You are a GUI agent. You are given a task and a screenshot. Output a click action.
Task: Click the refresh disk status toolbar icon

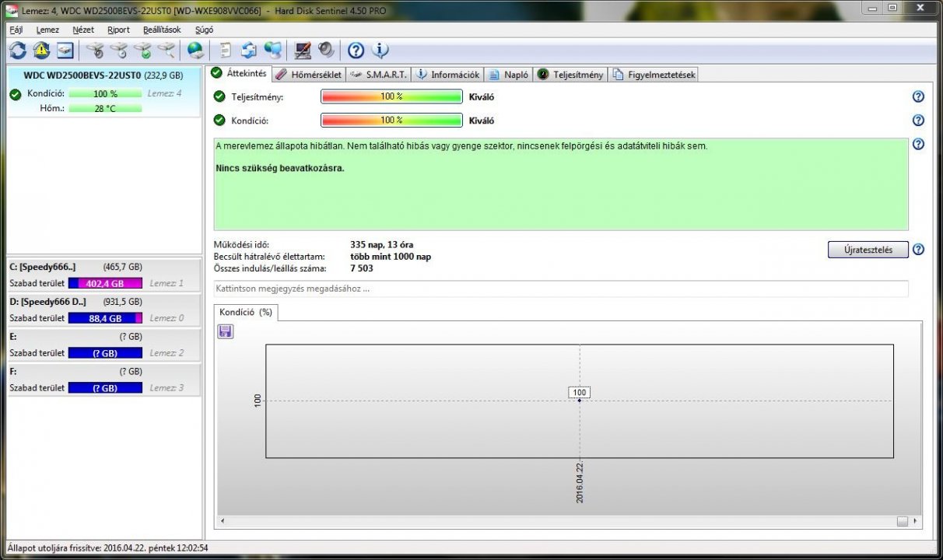point(18,51)
